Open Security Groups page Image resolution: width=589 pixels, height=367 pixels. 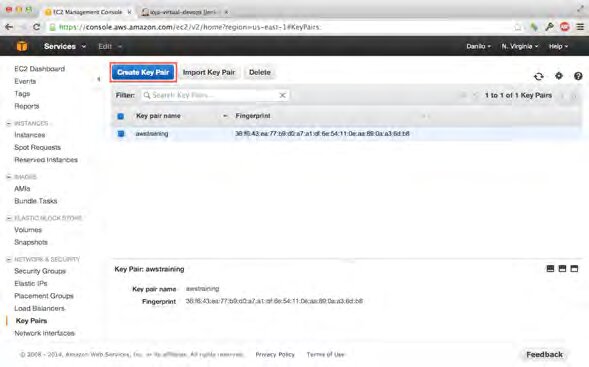click(x=40, y=271)
